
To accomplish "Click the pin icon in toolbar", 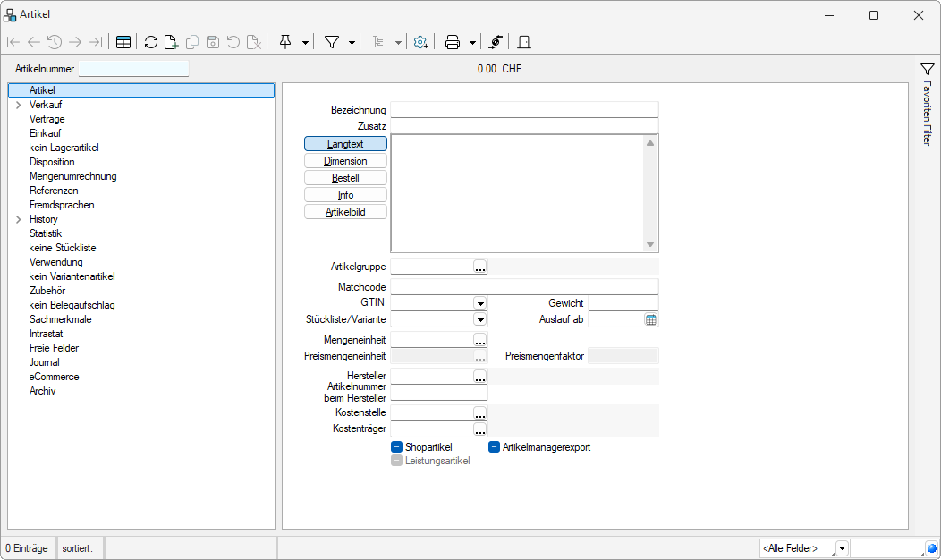I will pos(285,42).
